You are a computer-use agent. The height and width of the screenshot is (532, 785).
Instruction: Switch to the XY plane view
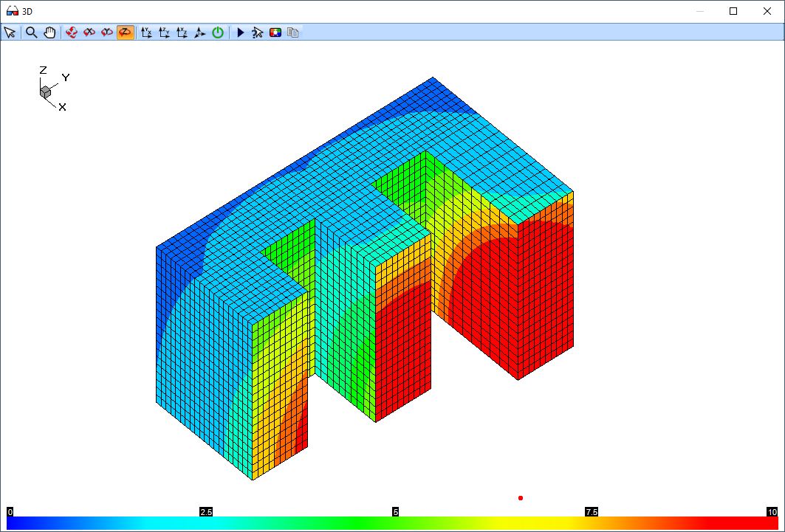146,32
